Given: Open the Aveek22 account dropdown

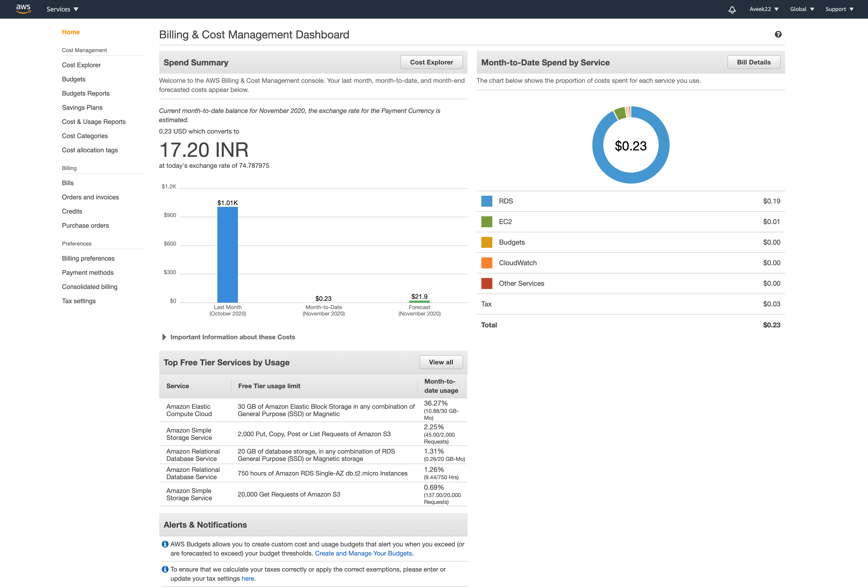Looking at the screenshot, I should [x=763, y=9].
